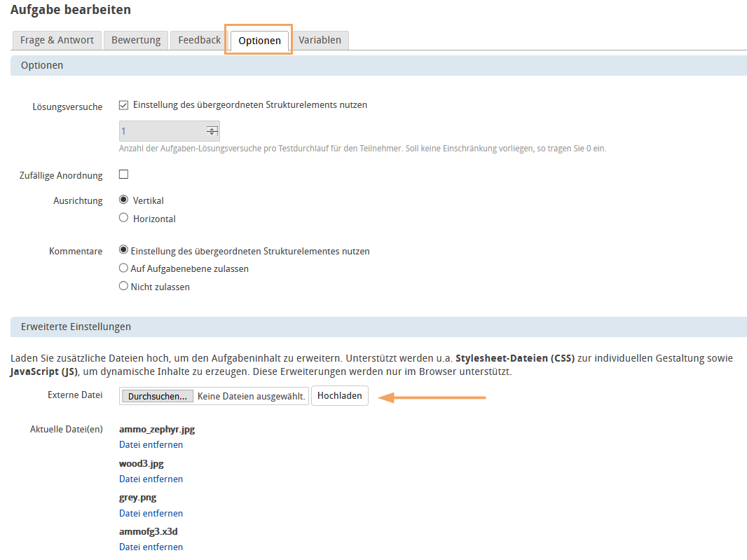Select Nicht zulassen for comments
747x560 pixels.
(x=124, y=286)
